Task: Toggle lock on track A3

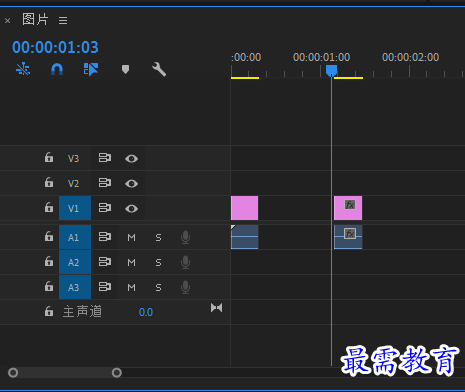Action: [x=49, y=286]
